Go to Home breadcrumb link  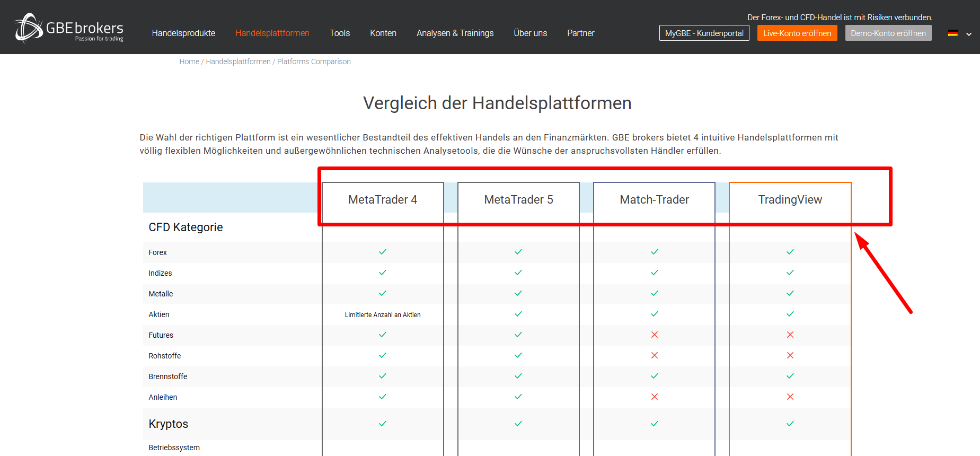[189, 62]
